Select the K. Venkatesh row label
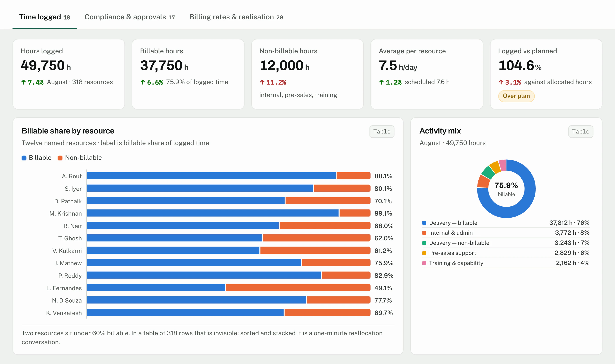Image resolution: width=615 pixels, height=364 pixels. (x=64, y=313)
